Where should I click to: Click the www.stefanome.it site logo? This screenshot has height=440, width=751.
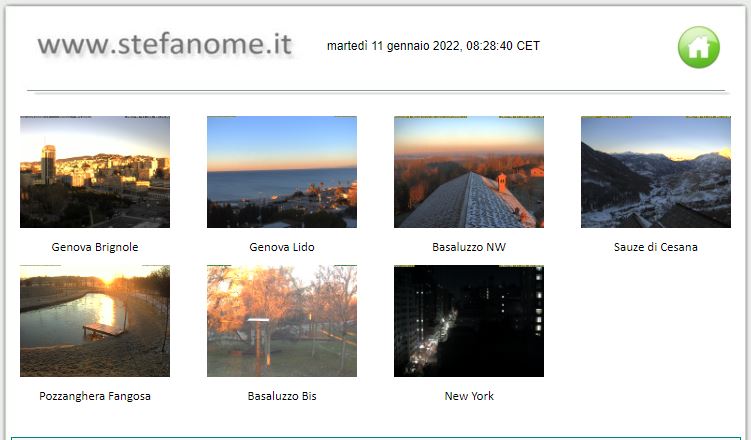pos(165,45)
